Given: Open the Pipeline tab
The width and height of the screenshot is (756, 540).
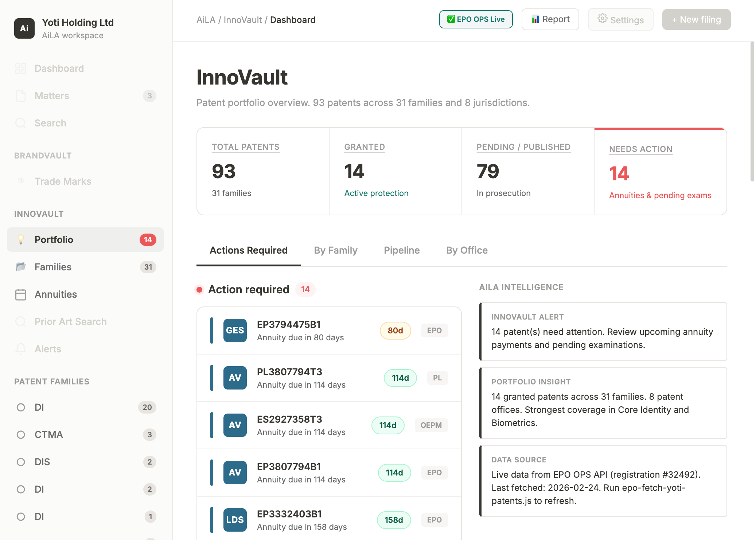Looking at the screenshot, I should point(401,250).
